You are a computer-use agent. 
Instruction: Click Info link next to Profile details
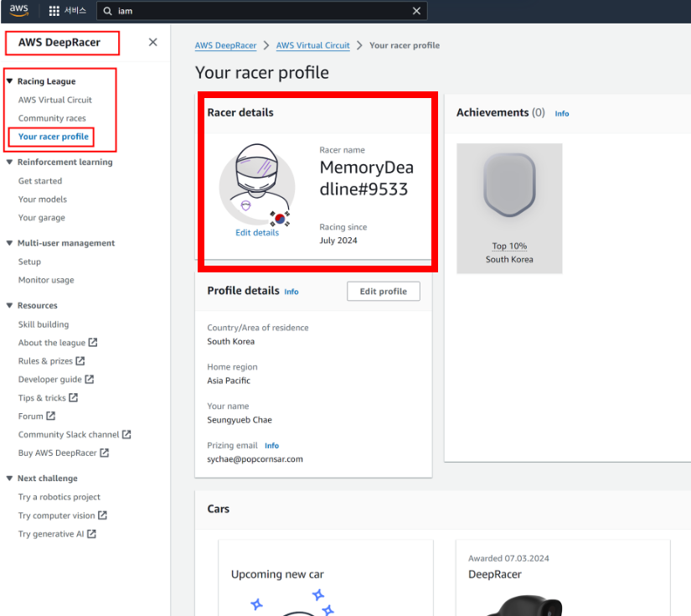(291, 292)
